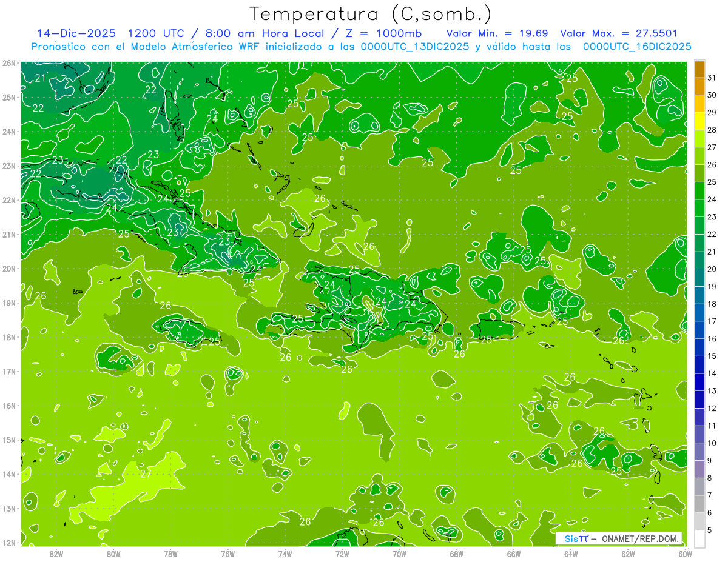Click the "70W" longitude label

coord(399,553)
